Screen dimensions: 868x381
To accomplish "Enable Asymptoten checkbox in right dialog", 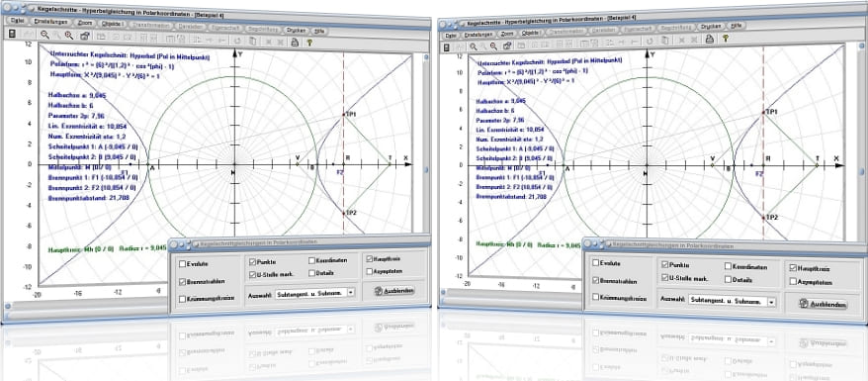I will tap(794, 282).
